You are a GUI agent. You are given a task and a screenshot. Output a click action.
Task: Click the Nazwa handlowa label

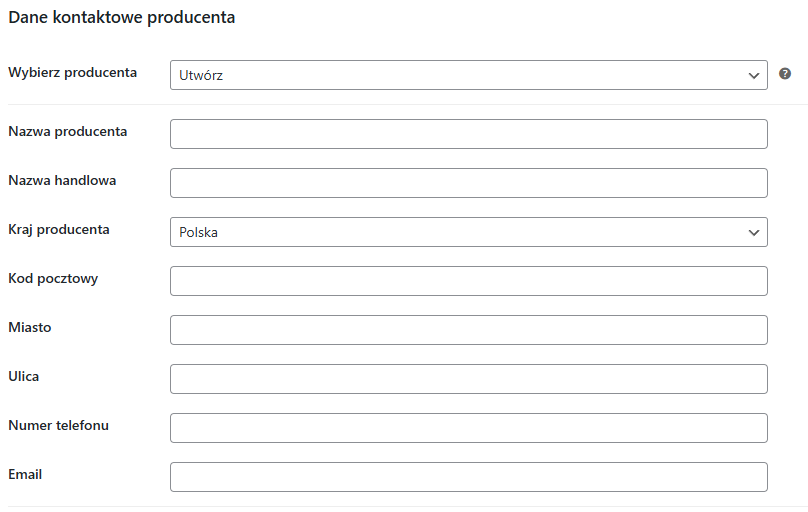coord(62,181)
